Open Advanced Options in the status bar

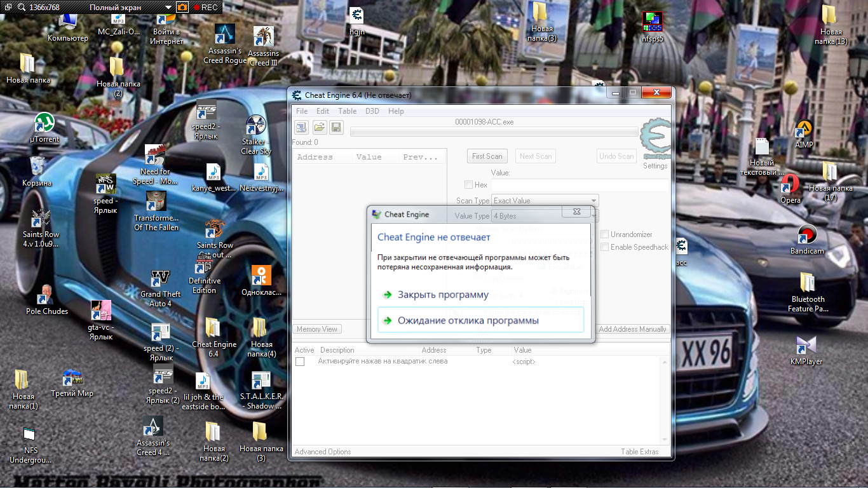pyautogui.click(x=323, y=452)
